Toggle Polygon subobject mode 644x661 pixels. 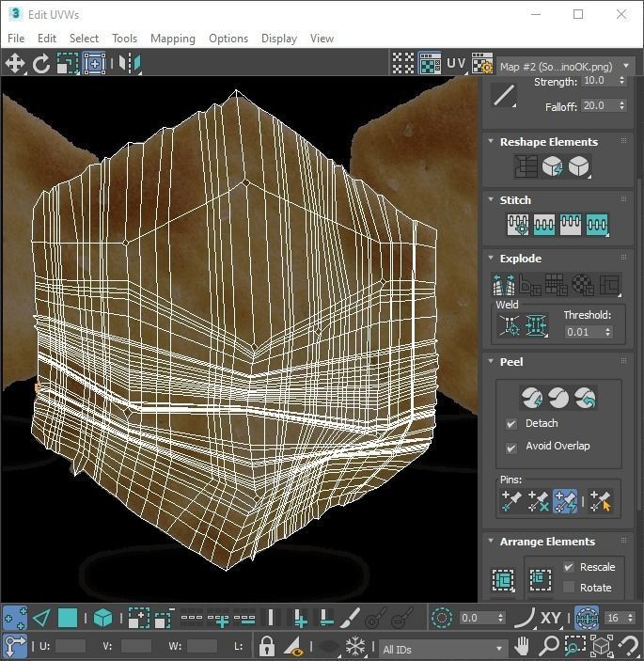(x=68, y=619)
